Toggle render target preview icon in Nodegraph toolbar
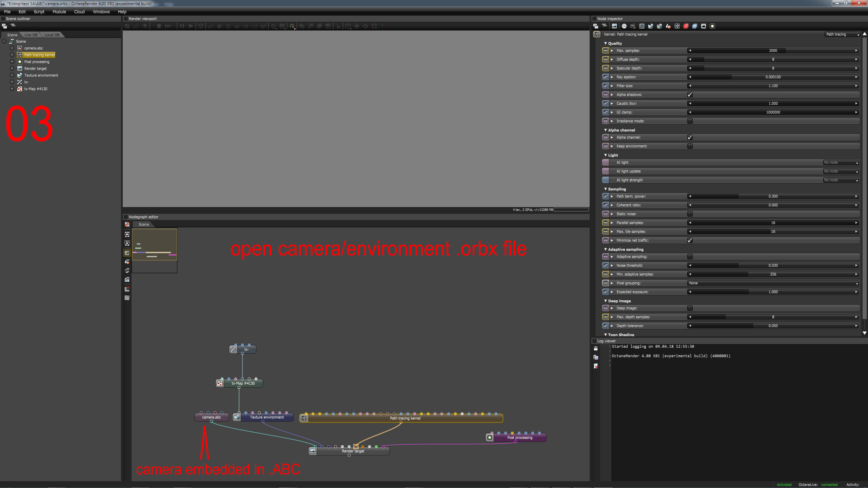The width and height of the screenshot is (868, 488). [127, 252]
